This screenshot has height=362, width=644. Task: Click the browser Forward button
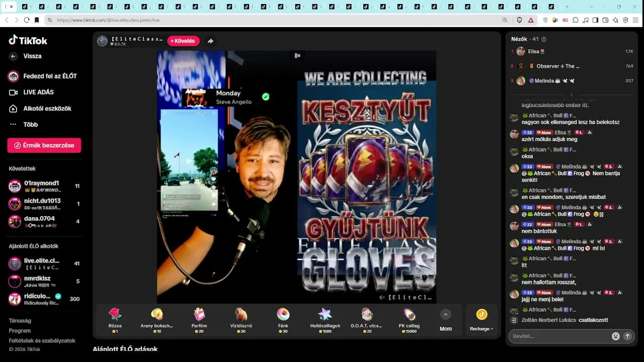pos(17,20)
